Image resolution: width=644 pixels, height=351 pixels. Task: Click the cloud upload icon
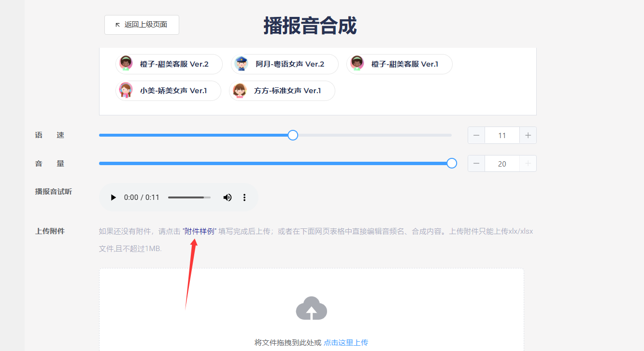312,308
